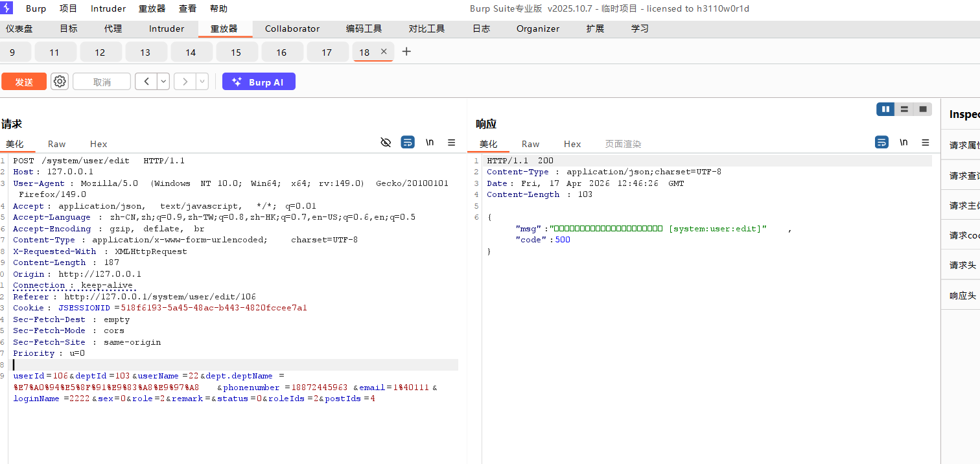Toggle \n newline display in request panel
Image resolution: width=980 pixels, height=464 pixels.
(430, 143)
